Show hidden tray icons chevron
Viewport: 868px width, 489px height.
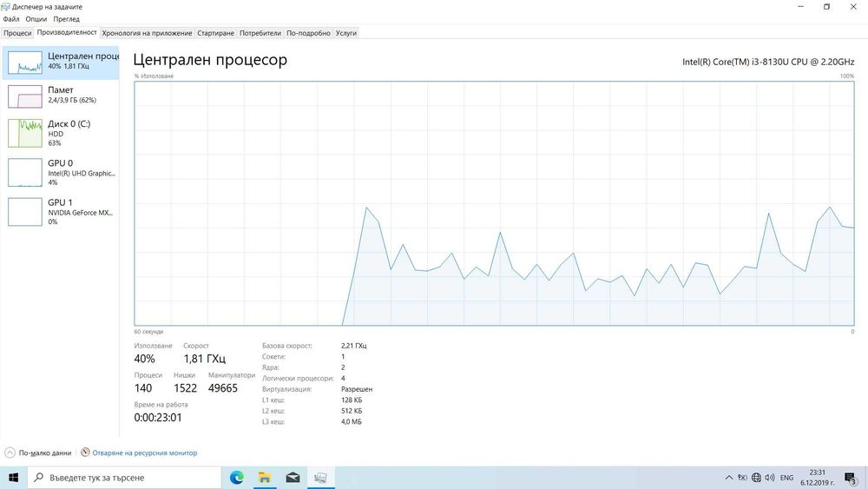pos(728,478)
